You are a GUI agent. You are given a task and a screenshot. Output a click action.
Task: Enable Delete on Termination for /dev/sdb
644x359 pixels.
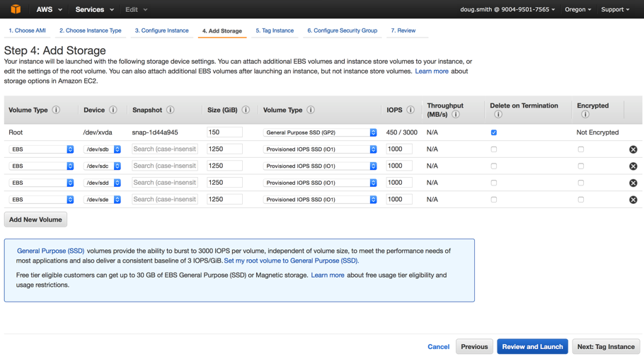[x=494, y=149]
